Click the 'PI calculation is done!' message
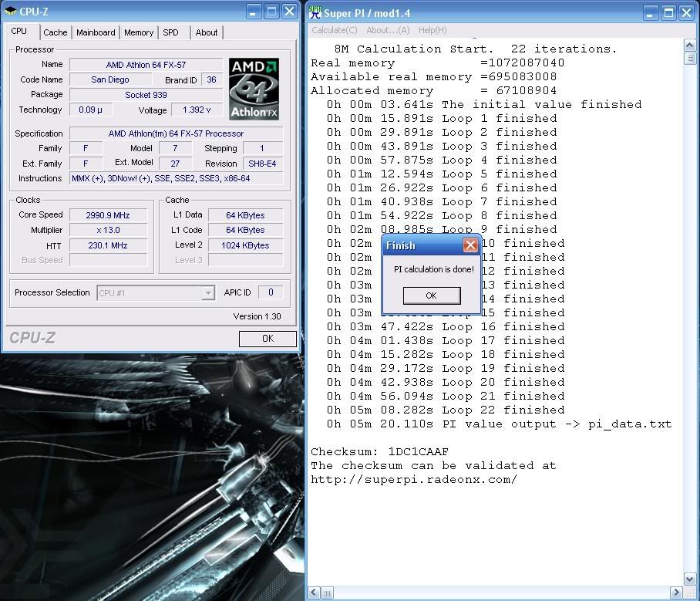The width and height of the screenshot is (700, 601). click(x=433, y=269)
